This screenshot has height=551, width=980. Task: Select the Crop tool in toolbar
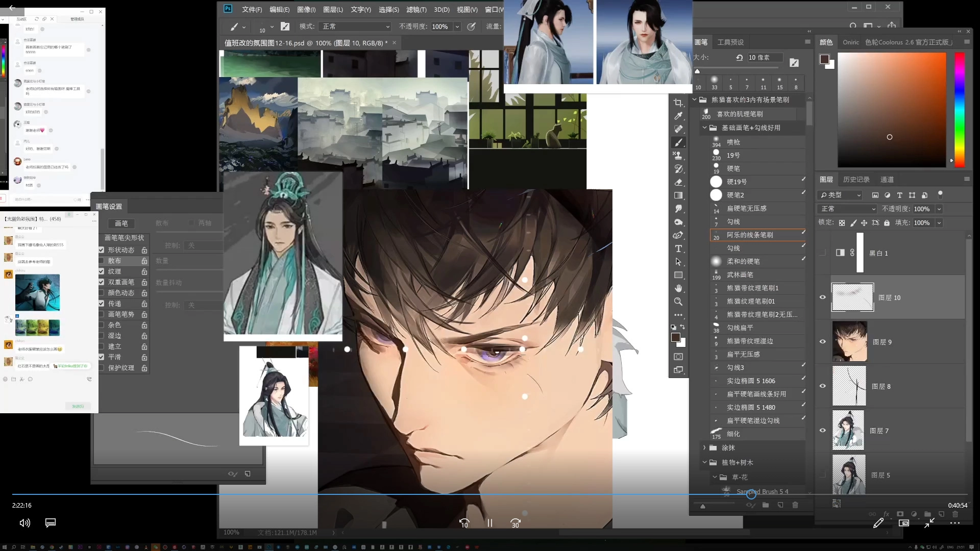[x=678, y=103]
